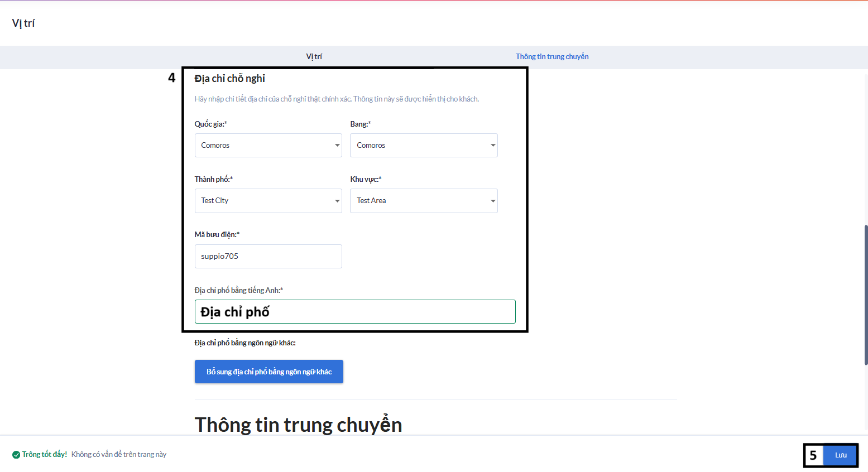
Task: Click the Không có vấn đề trên trang này text
Action: coord(119,454)
